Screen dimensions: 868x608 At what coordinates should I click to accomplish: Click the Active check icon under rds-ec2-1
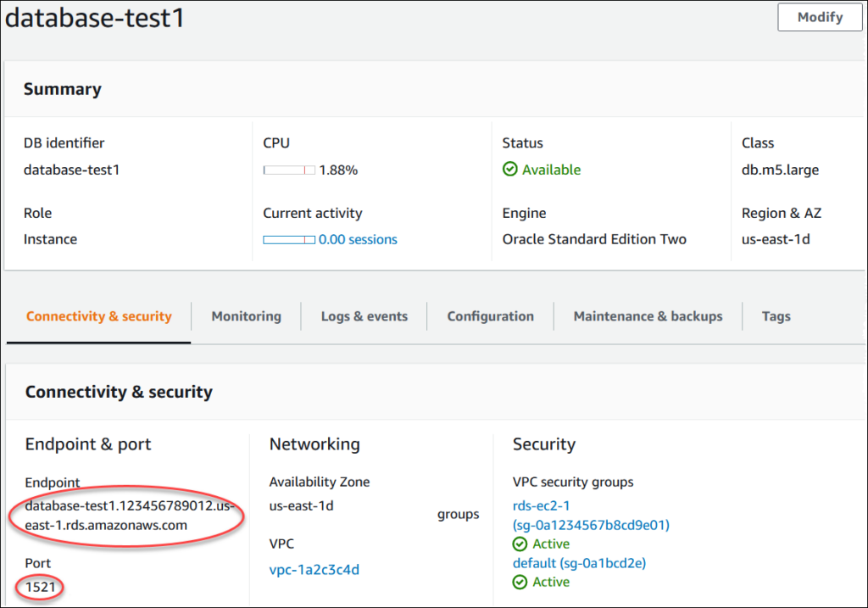520,544
